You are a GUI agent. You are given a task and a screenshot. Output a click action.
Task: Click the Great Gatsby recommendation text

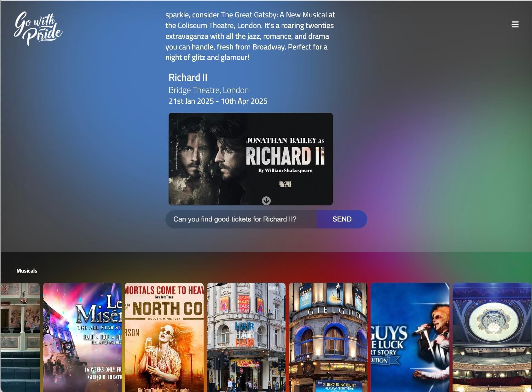pyautogui.click(x=250, y=36)
